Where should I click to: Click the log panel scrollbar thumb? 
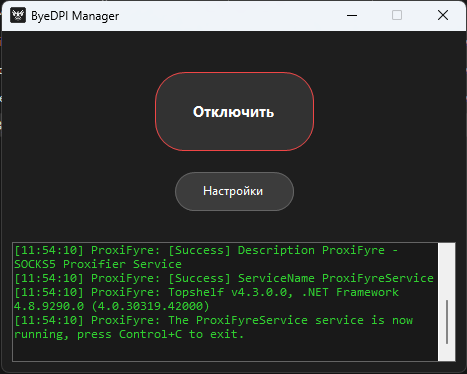click(x=447, y=322)
